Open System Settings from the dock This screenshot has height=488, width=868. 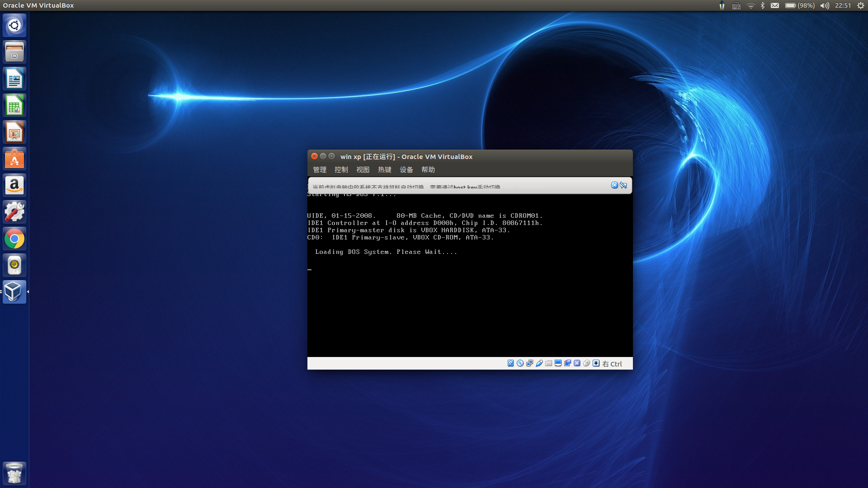[14, 212]
